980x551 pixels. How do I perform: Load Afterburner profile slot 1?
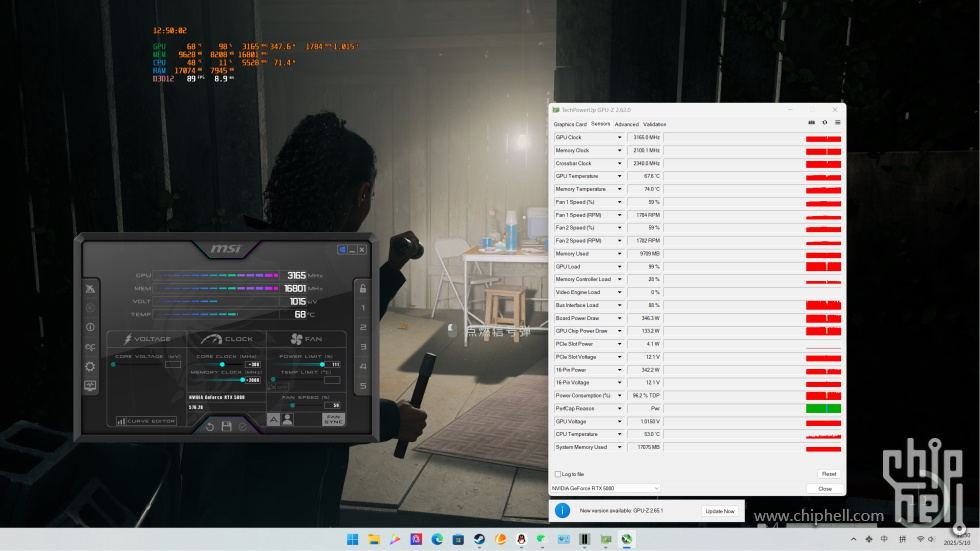coord(363,307)
